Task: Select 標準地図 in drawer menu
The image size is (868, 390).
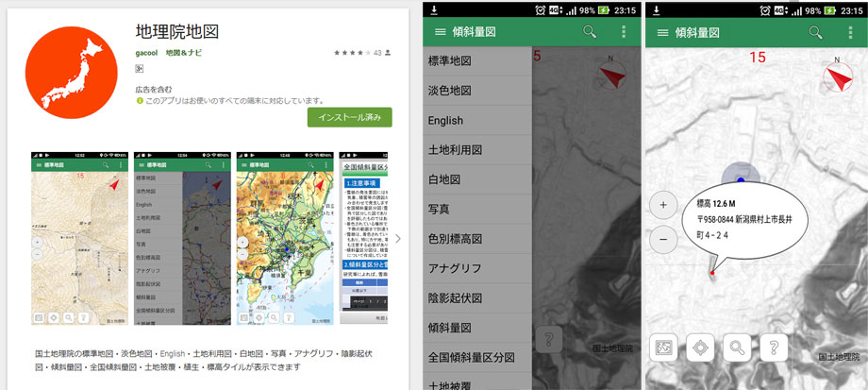Action: pyautogui.click(x=477, y=61)
